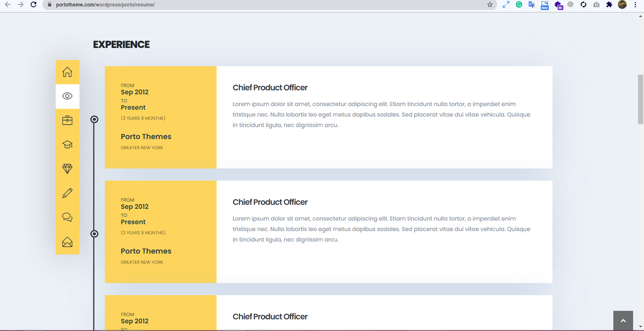Click Chief Product Officer title in middle card
Screen dimensions: 644x331
[270, 202]
